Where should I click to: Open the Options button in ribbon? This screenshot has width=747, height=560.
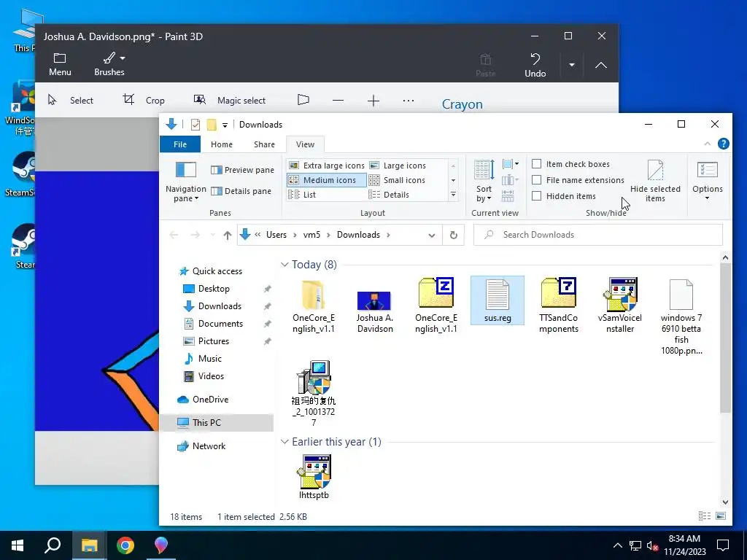click(708, 182)
